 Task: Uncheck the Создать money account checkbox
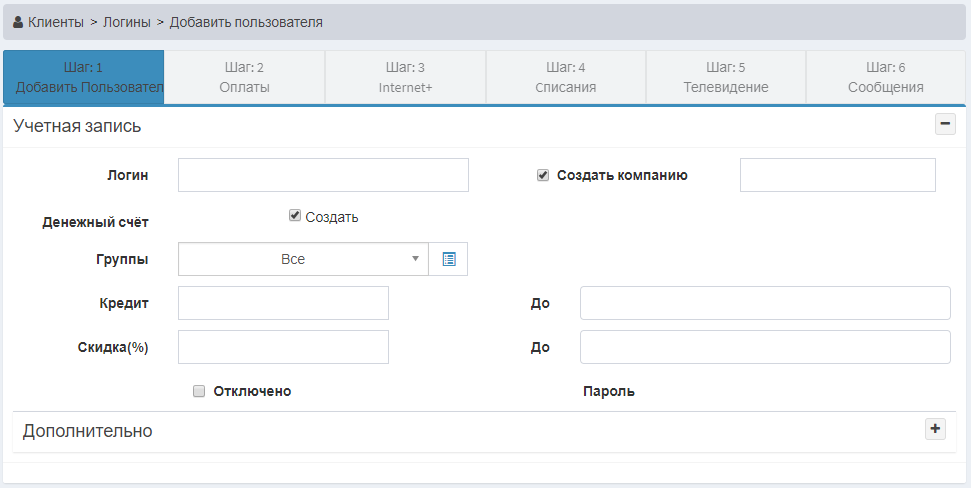pos(295,216)
